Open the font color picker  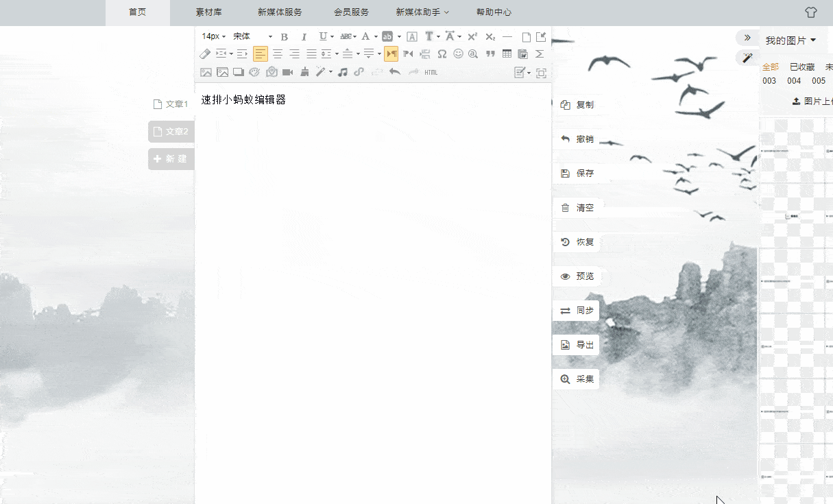(x=366, y=36)
